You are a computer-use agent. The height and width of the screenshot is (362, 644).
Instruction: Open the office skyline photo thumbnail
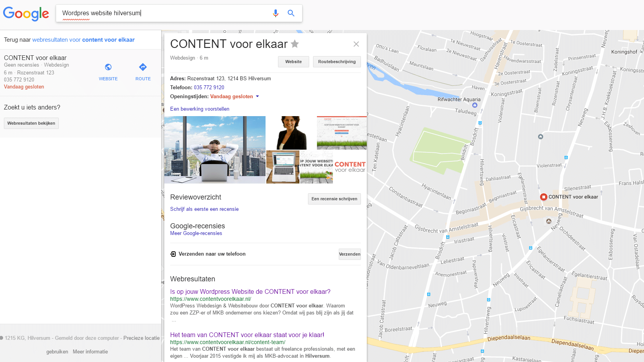[215, 150]
